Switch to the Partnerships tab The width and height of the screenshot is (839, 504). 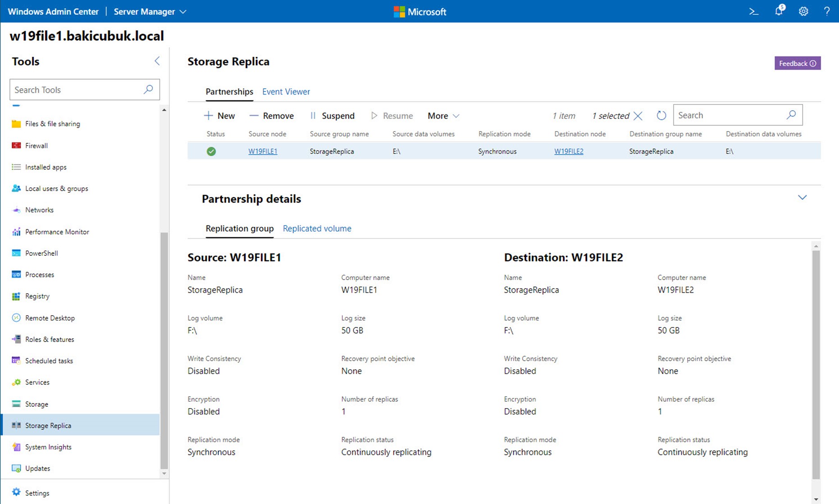[229, 91]
